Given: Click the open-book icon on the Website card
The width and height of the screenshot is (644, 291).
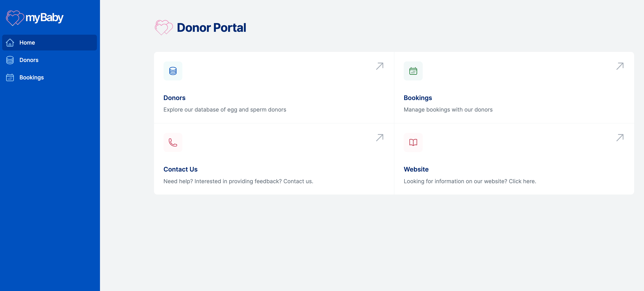Looking at the screenshot, I should click(x=413, y=142).
